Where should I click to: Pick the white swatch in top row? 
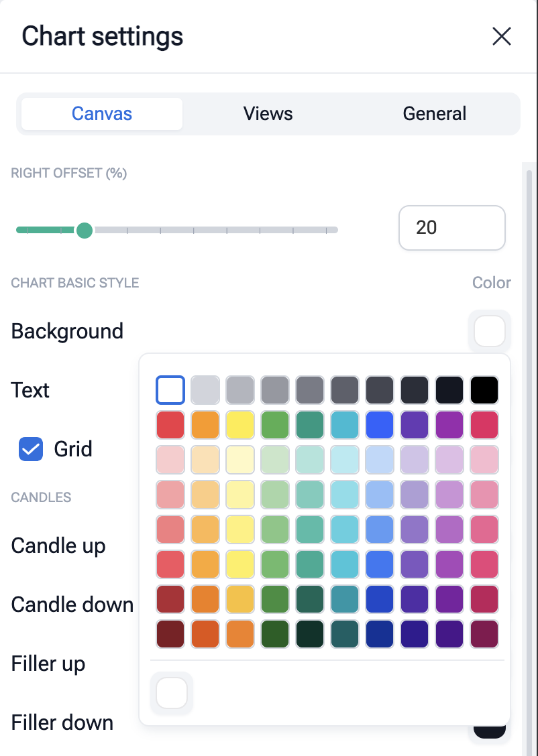(170, 389)
